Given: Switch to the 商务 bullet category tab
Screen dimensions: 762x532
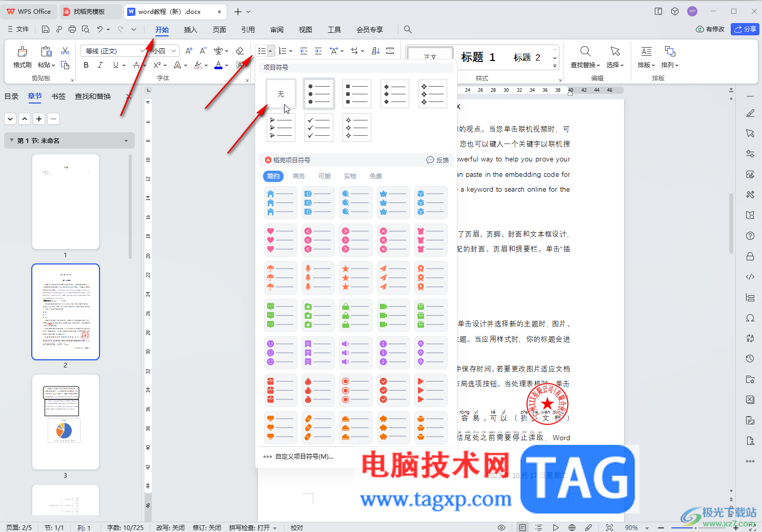Looking at the screenshot, I should [299, 176].
